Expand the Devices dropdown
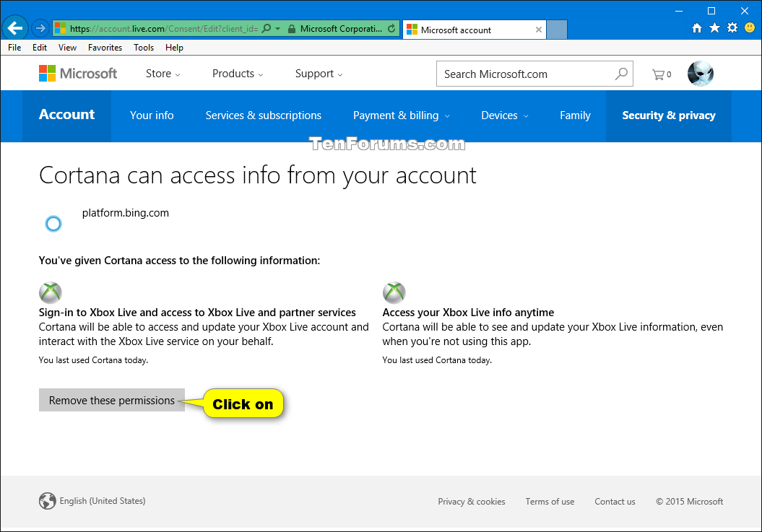 (504, 115)
